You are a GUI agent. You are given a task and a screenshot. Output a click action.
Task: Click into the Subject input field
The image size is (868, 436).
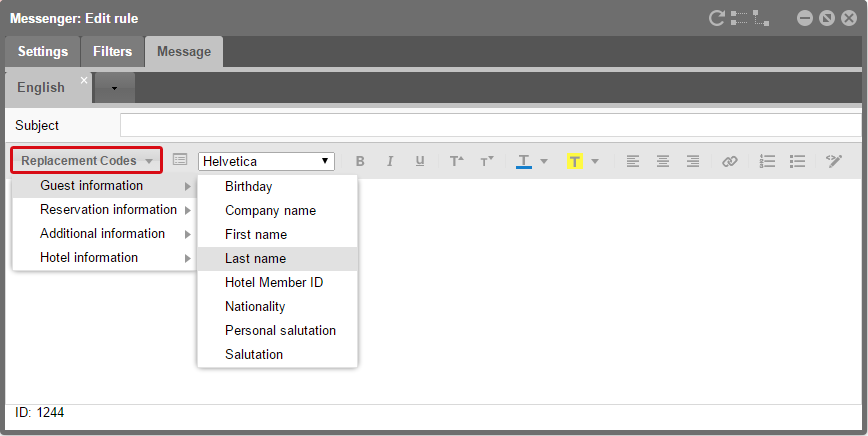490,126
